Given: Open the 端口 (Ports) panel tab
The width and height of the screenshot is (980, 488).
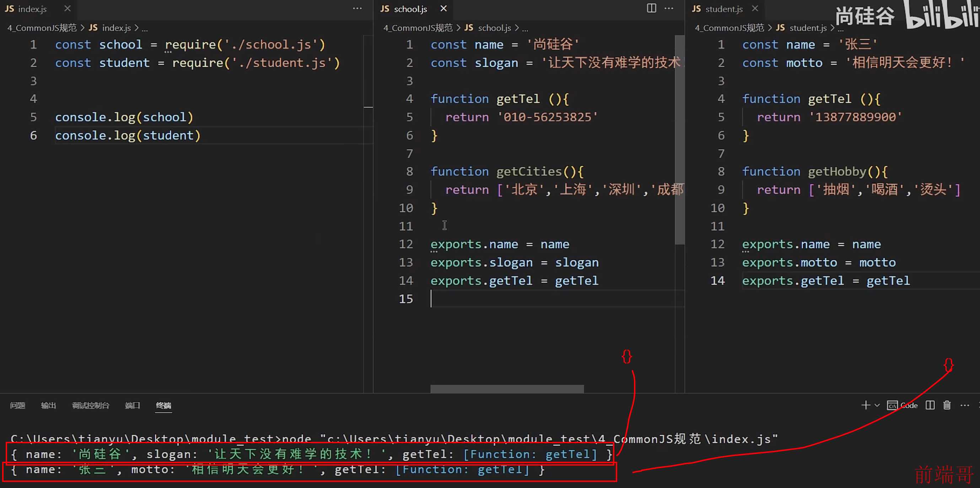Looking at the screenshot, I should (x=133, y=406).
